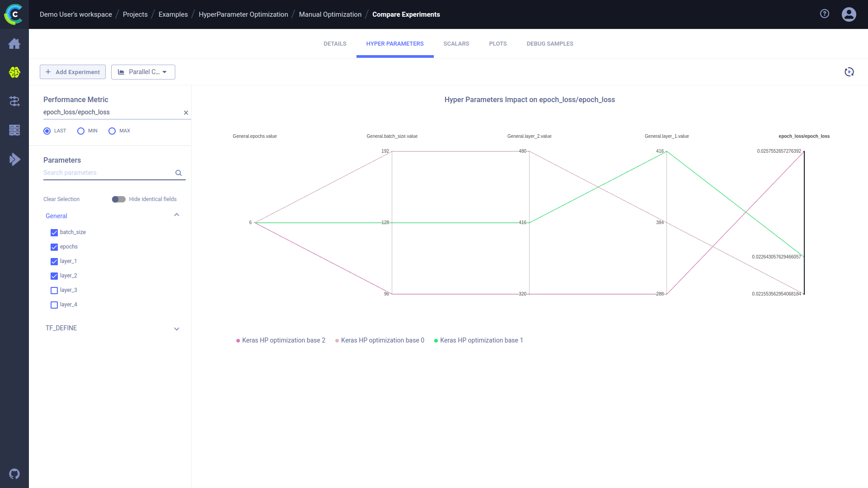This screenshot has height=488, width=868.
Task: Open the Datasets sidebar icon
Action: (x=14, y=130)
